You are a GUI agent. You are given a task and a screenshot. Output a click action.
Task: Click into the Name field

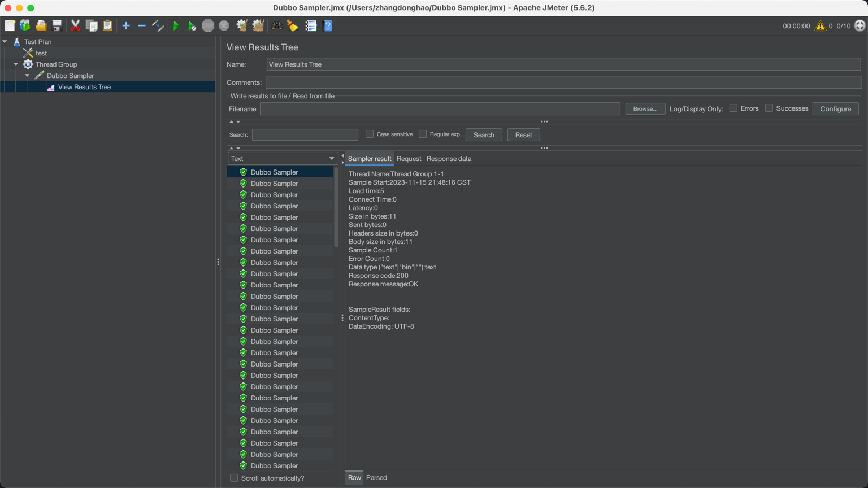(563, 64)
